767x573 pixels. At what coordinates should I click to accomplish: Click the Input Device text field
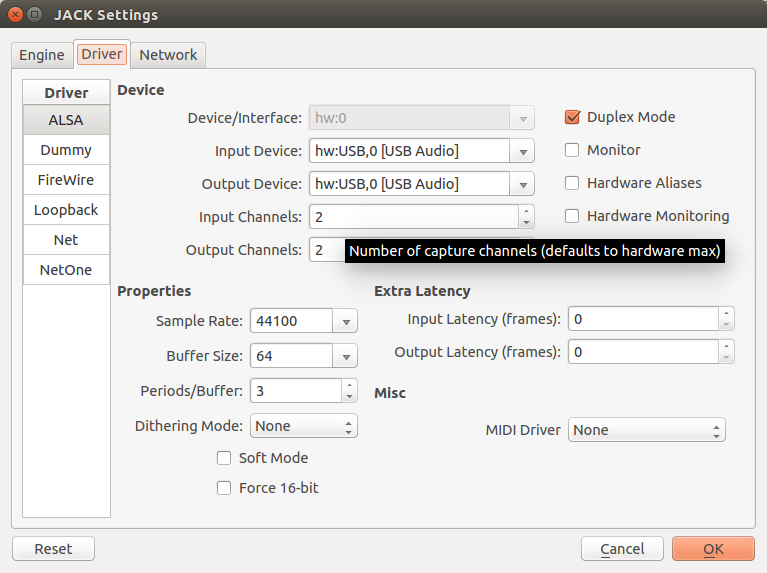409,151
